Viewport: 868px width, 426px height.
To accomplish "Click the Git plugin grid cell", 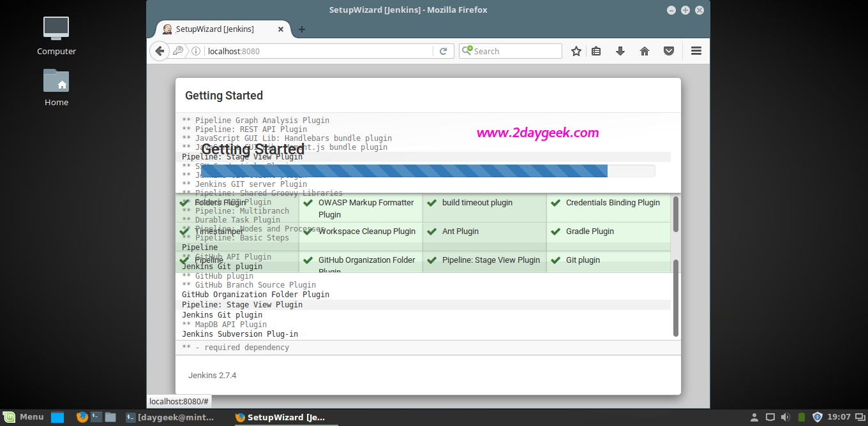I will click(608, 261).
